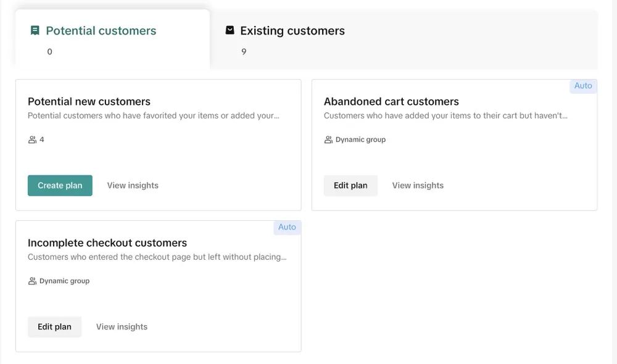Viewport: 617px width, 364px height.
Task: Create plan for Potential new customers
Action: click(x=60, y=185)
